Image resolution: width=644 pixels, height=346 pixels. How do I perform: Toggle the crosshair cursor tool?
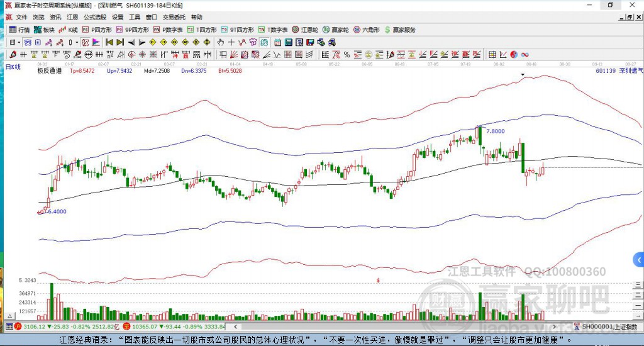[x=231, y=42]
